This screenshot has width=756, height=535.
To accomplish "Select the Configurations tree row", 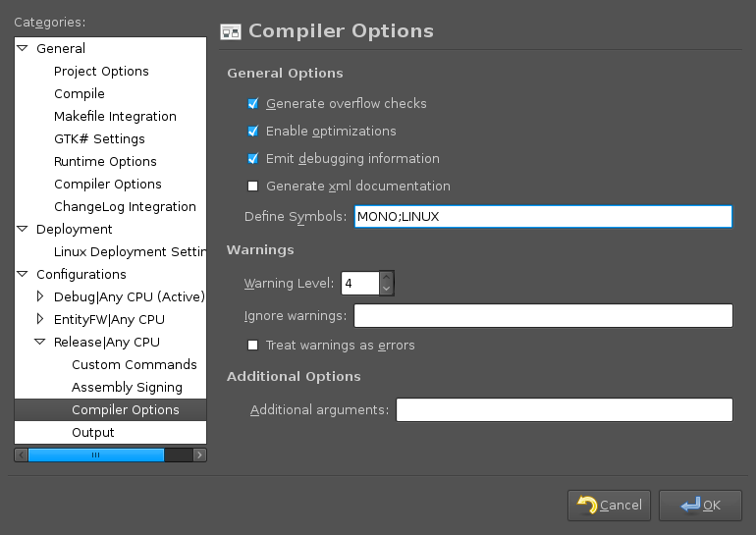I will pos(110,274).
